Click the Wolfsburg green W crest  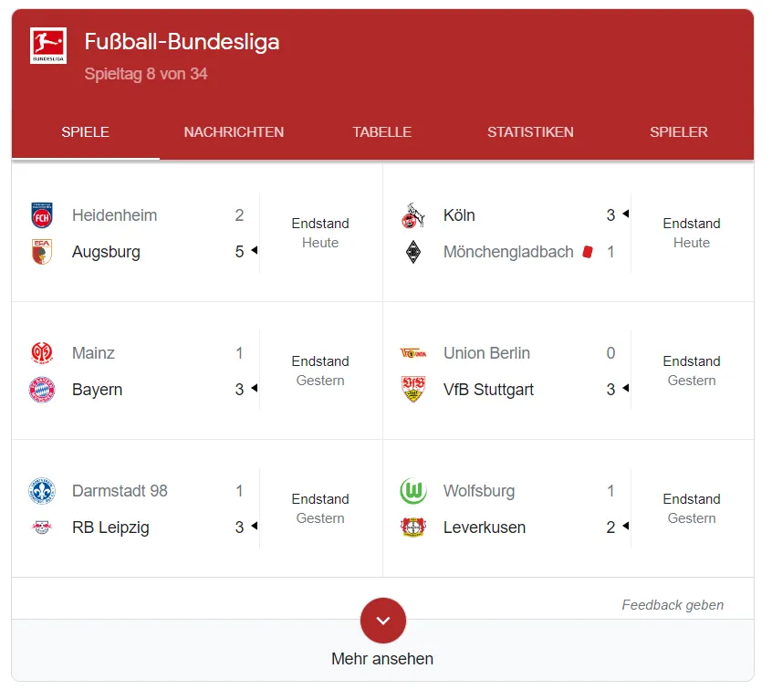[413, 491]
